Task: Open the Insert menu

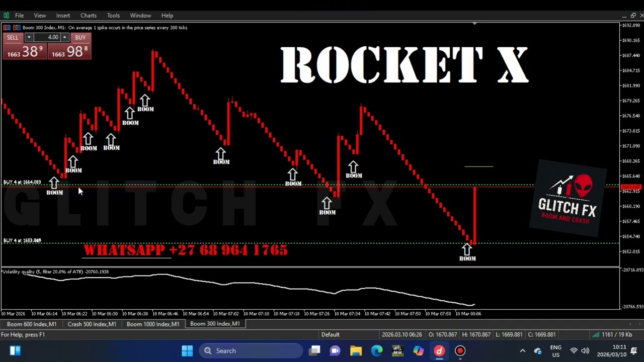Action: tap(63, 16)
